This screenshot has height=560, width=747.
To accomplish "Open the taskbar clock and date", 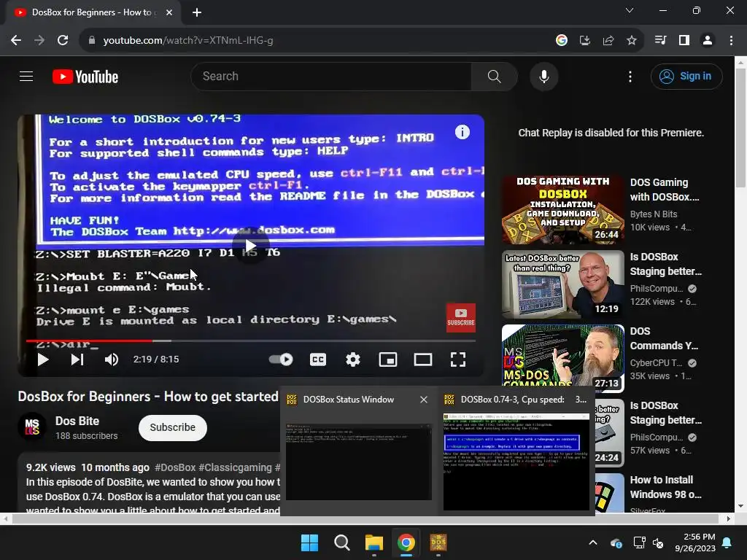I will click(695, 542).
